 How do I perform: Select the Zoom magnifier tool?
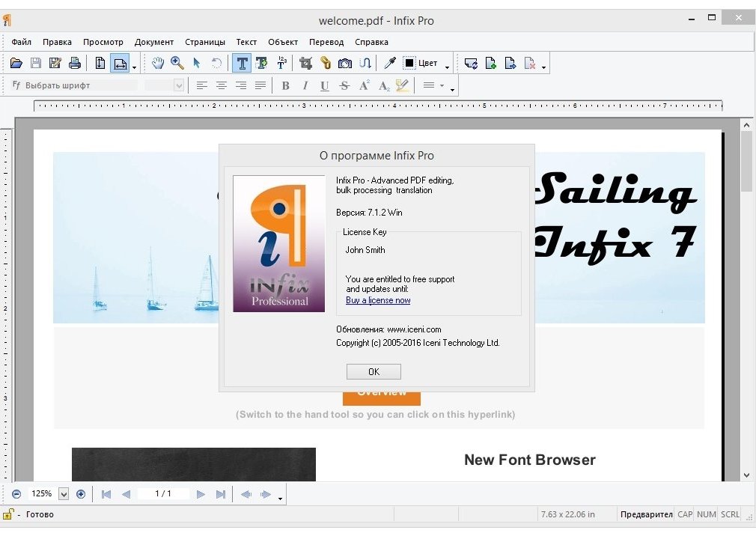point(177,63)
